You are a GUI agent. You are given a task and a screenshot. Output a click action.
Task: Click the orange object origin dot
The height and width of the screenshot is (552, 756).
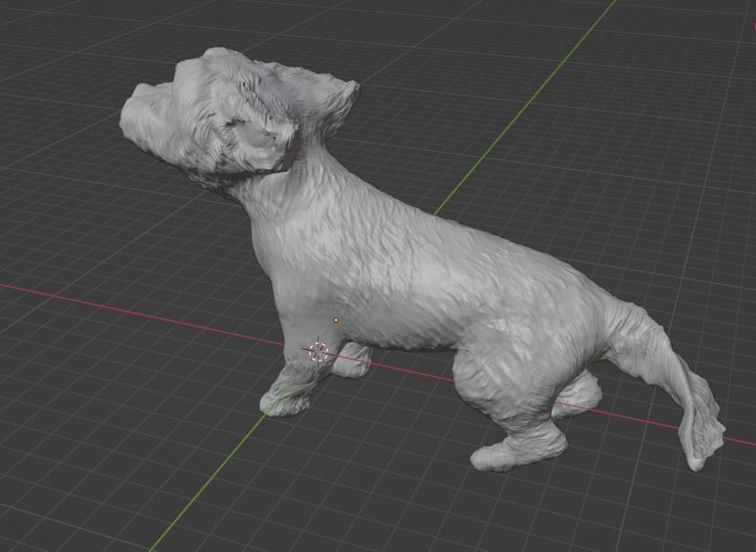coord(336,320)
